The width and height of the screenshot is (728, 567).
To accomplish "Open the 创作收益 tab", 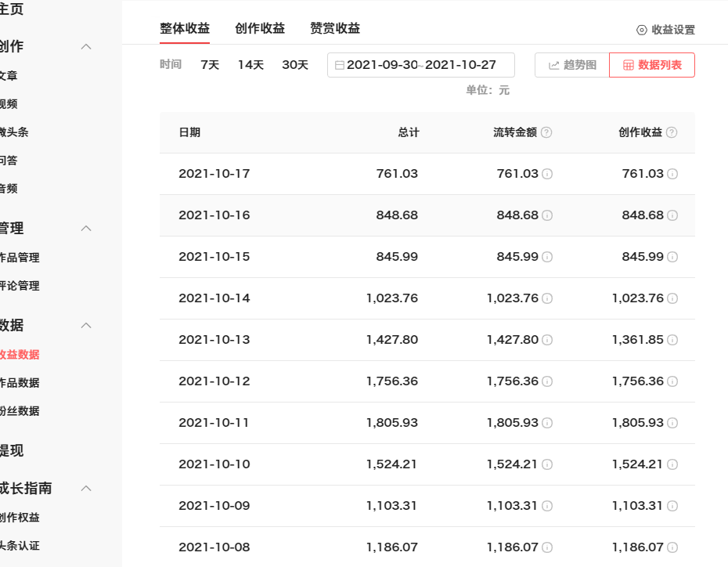I will (x=260, y=28).
